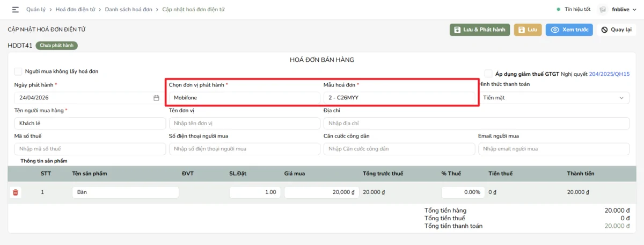The height and width of the screenshot is (245, 644).
Task: Click the Quay lại back icon
Action: click(x=605, y=30)
